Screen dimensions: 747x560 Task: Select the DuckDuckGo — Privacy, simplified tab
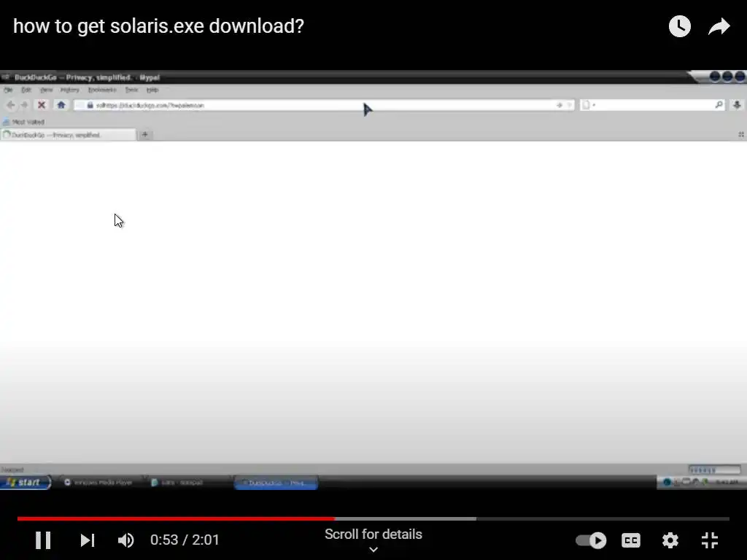(x=68, y=135)
